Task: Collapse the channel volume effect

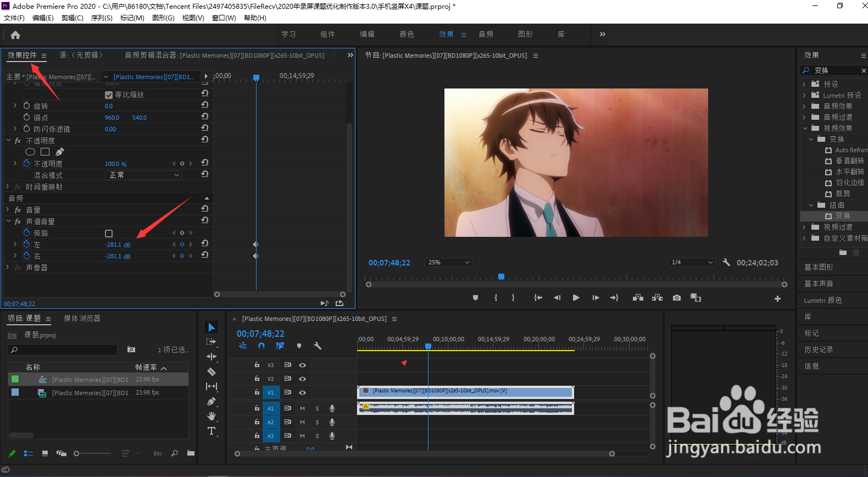Action: point(8,221)
